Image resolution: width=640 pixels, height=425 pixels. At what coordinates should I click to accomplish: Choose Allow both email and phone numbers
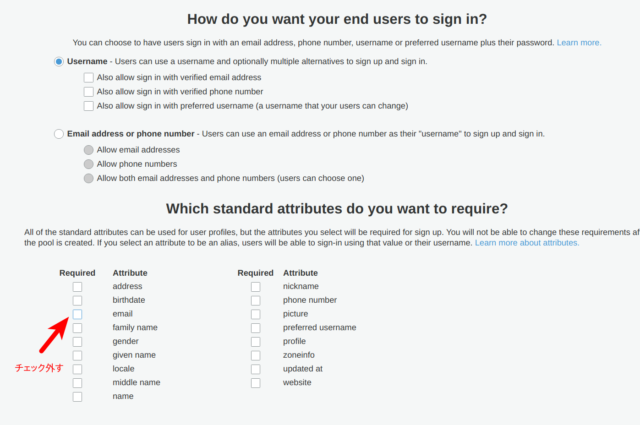click(x=89, y=178)
